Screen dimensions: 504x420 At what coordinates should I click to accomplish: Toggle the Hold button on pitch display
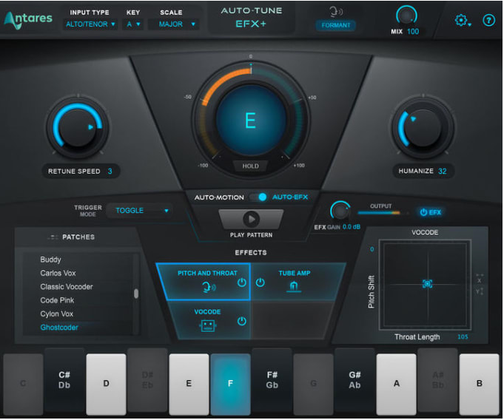[x=250, y=166]
